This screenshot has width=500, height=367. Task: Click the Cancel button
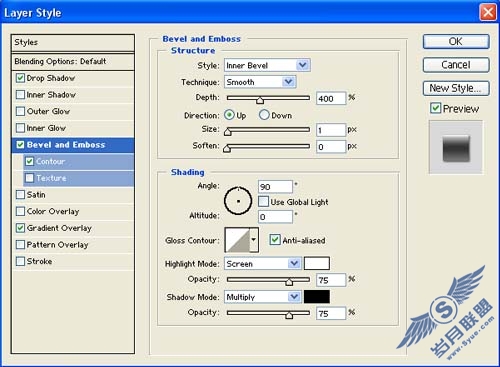pyautogui.click(x=456, y=65)
